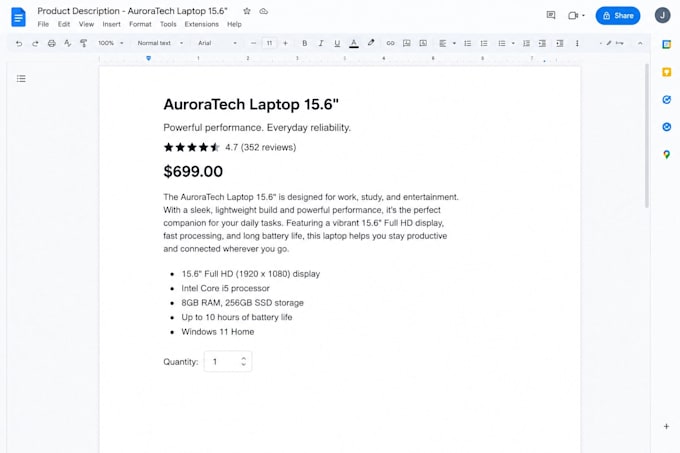Increase the font size with plus
The image size is (680, 453).
pyautogui.click(x=285, y=43)
